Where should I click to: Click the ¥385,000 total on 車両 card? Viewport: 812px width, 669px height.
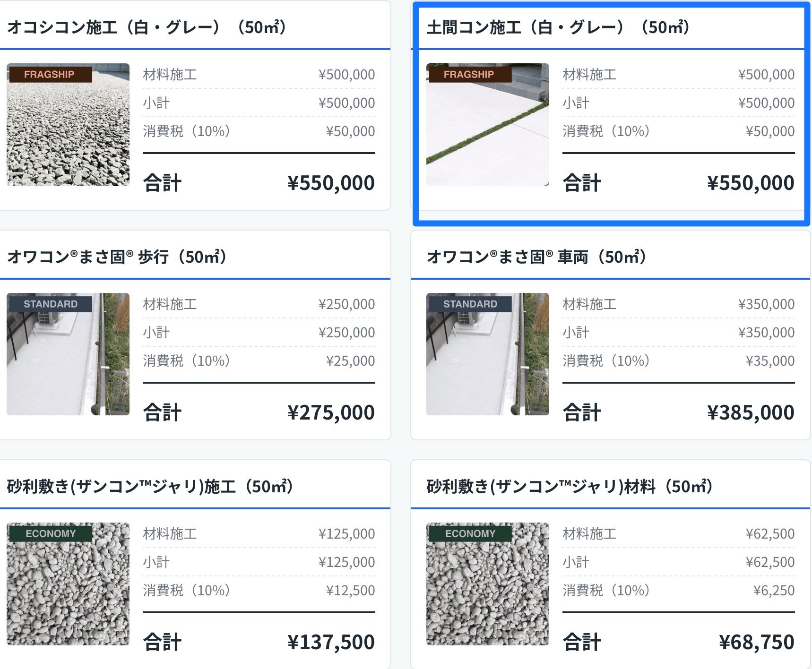click(751, 412)
